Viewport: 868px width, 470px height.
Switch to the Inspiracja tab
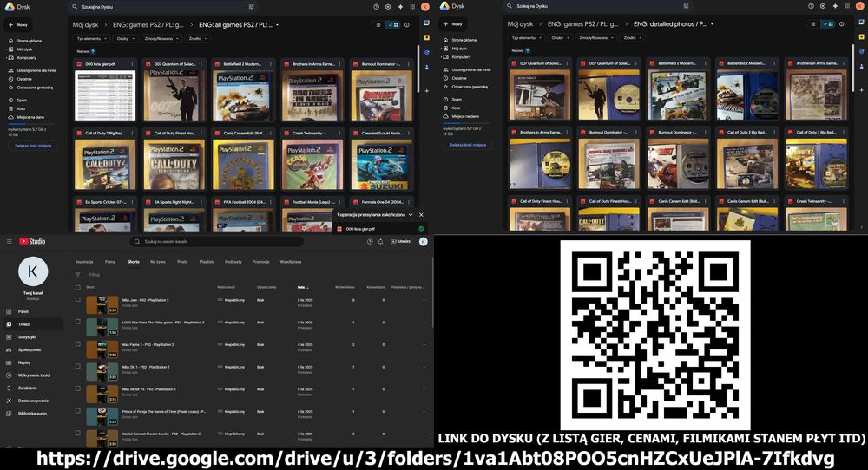point(84,262)
